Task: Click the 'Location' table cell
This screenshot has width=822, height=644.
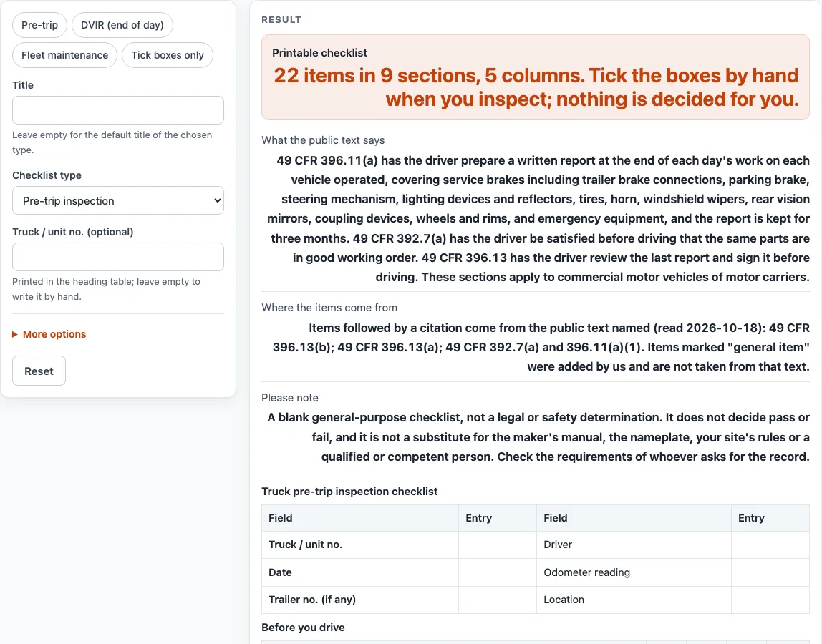Action: point(634,600)
